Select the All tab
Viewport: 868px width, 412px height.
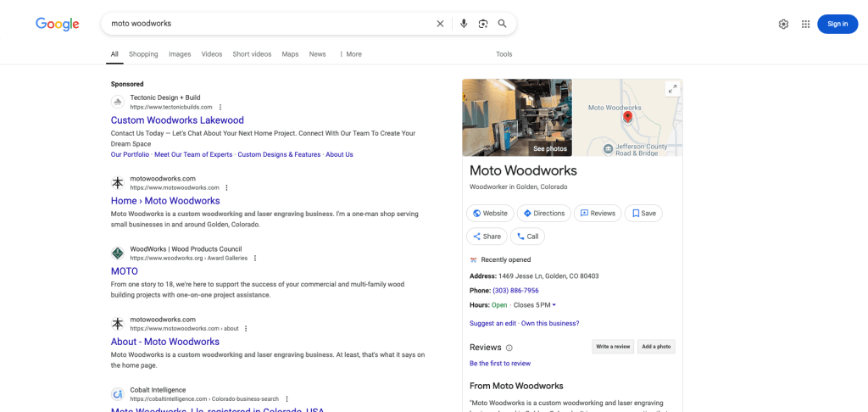point(114,54)
